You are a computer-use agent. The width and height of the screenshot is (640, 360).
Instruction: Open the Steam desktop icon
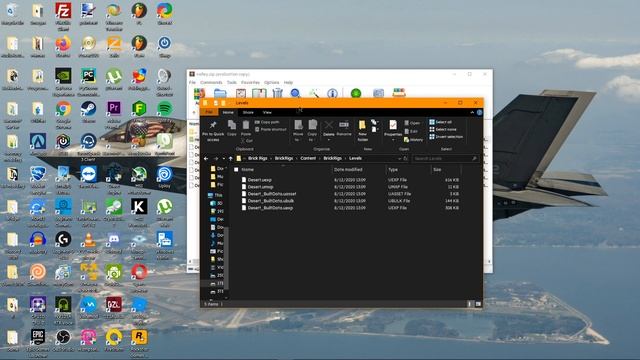click(x=88, y=112)
